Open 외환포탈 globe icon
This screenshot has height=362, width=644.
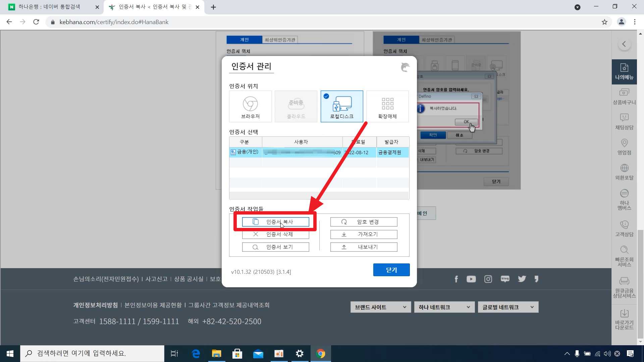pos(624,172)
